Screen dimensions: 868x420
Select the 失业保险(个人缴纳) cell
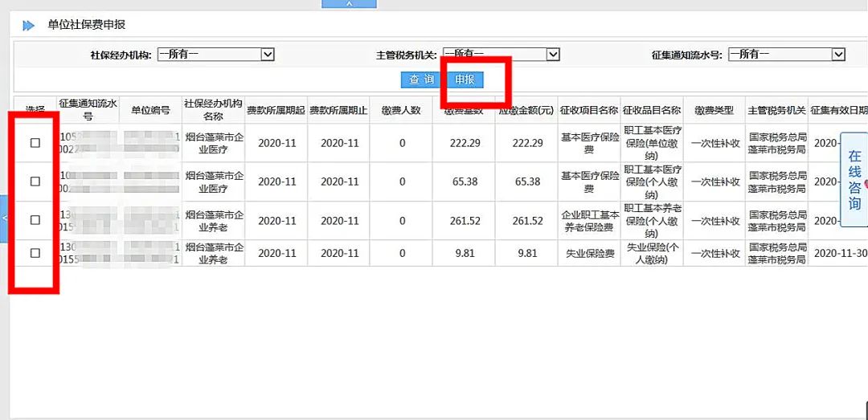(652, 253)
